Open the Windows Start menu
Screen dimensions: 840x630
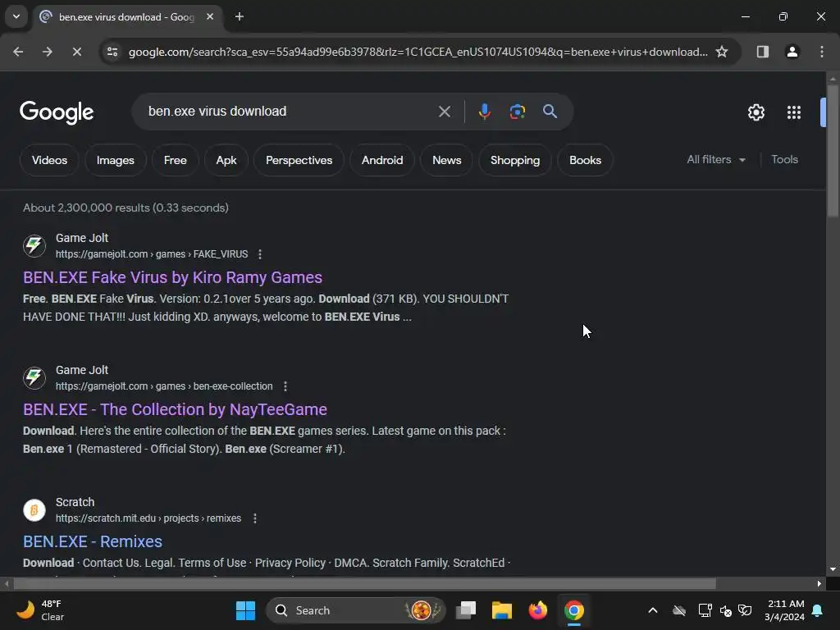coord(245,610)
